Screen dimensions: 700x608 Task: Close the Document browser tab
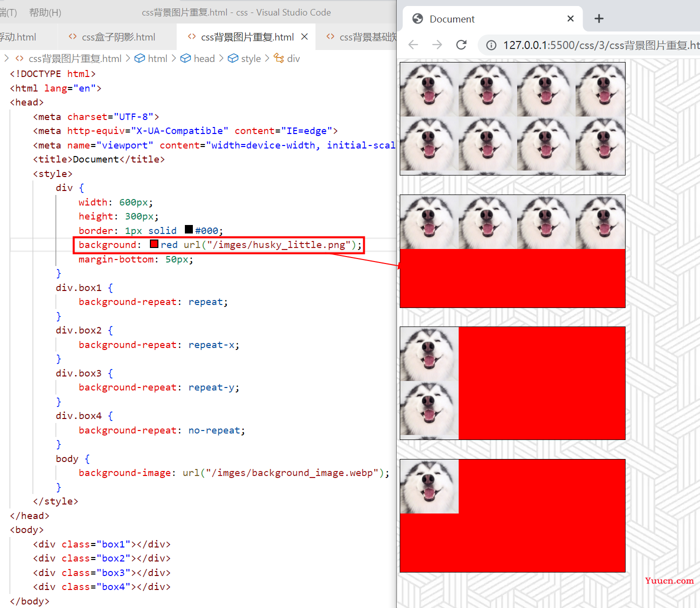coord(571,18)
